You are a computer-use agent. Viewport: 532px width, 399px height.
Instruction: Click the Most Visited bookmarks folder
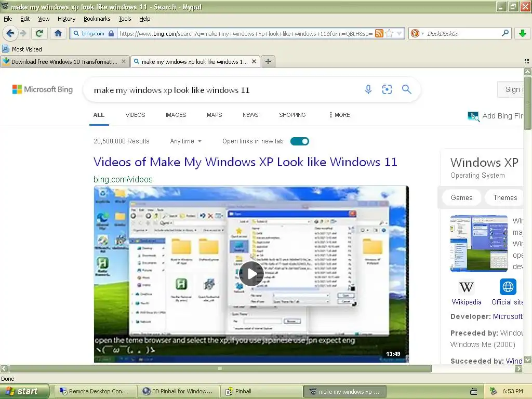tap(22, 49)
